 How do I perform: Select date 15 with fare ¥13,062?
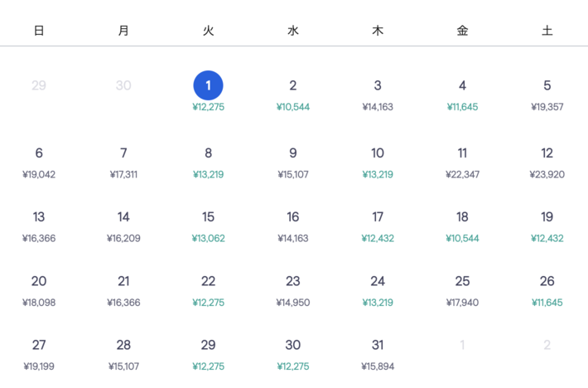tap(208, 226)
